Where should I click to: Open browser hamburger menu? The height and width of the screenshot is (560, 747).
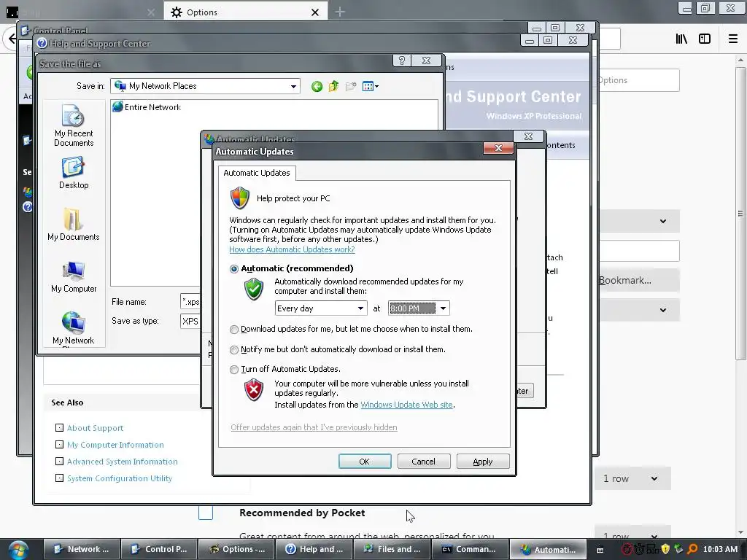coord(732,39)
